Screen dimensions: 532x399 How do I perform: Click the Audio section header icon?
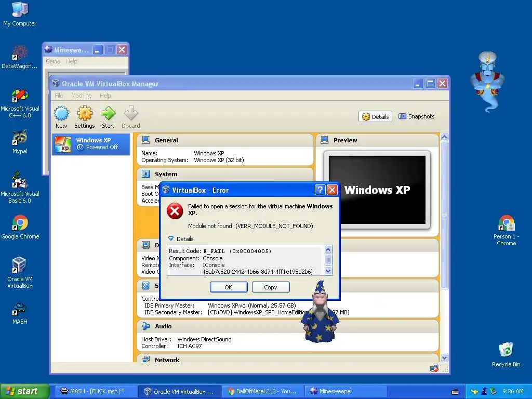[x=146, y=326]
